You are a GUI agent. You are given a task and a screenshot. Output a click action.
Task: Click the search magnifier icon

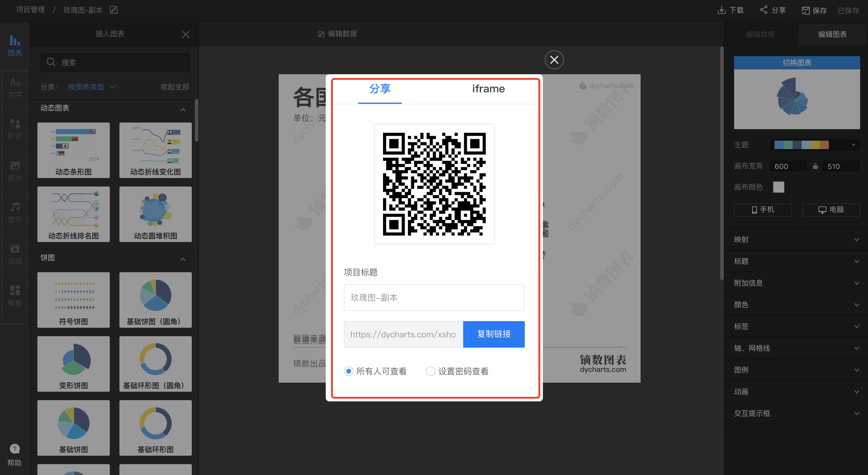click(51, 62)
